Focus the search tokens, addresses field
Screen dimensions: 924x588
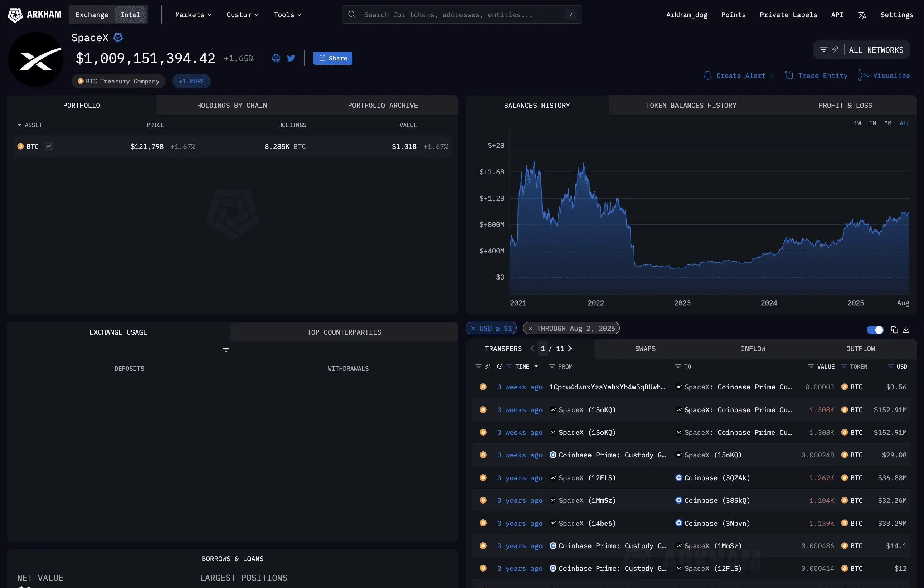point(462,15)
